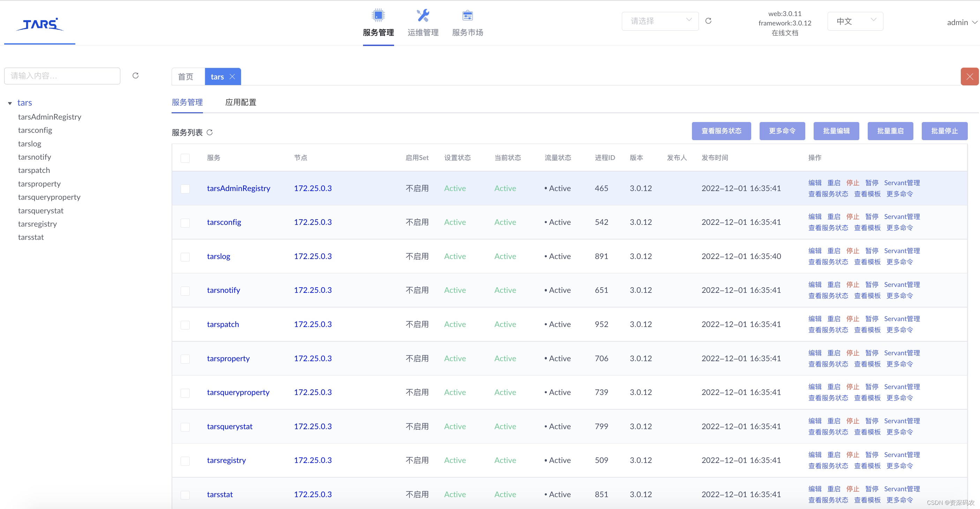
Task: Focus the 请输入内容 search field
Action: click(x=62, y=76)
